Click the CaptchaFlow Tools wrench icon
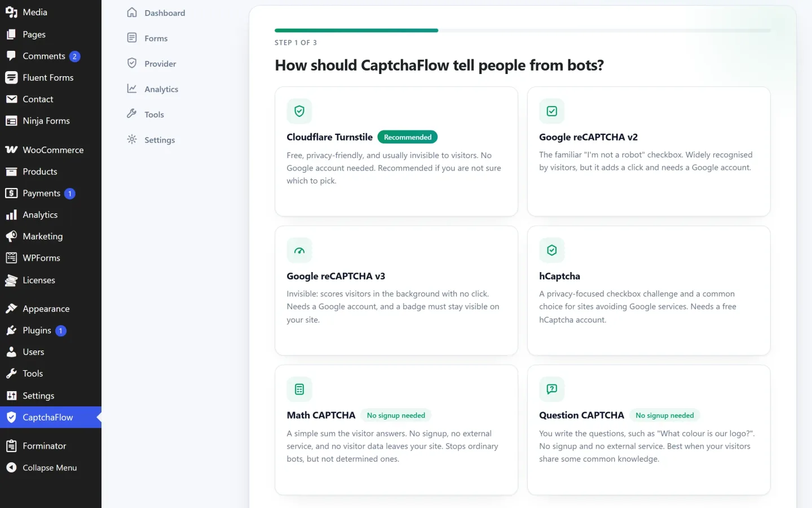Image resolution: width=812 pixels, height=508 pixels. 132,114
